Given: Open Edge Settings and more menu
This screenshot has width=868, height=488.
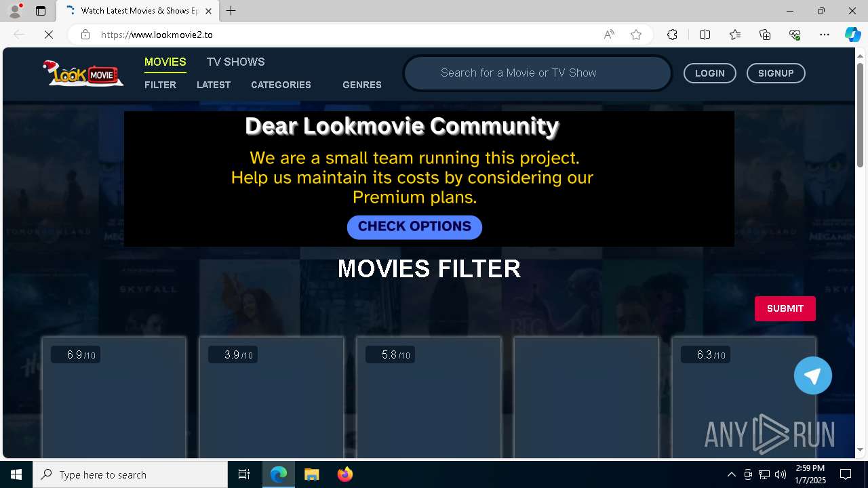Looking at the screenshot, I should coord(825,35).
